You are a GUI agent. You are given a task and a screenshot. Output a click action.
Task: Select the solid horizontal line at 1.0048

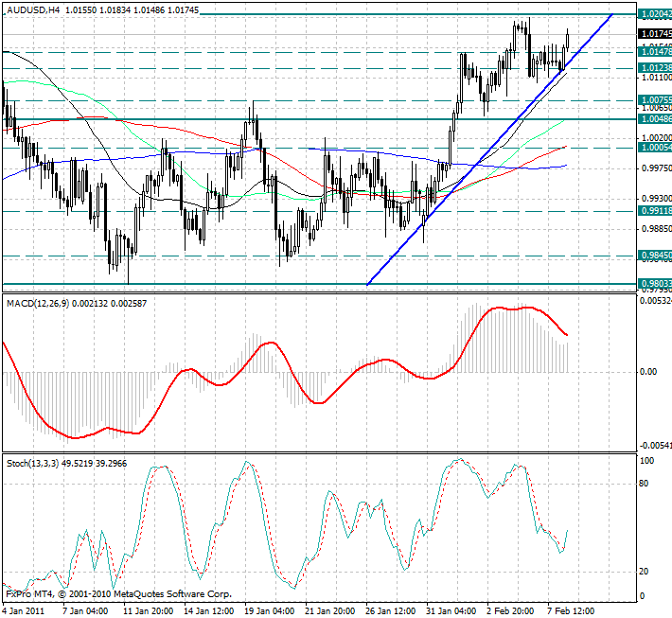pos(319,119)
